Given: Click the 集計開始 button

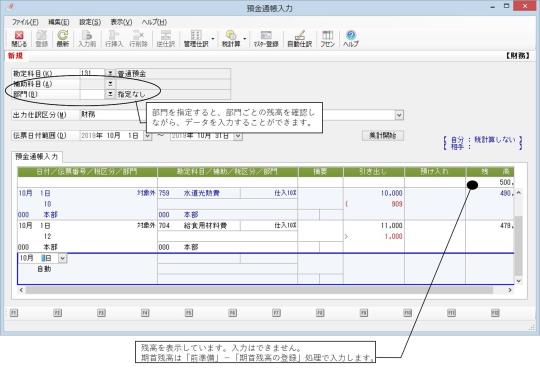Looking at the screenshot, I should [x=383, y=136].
